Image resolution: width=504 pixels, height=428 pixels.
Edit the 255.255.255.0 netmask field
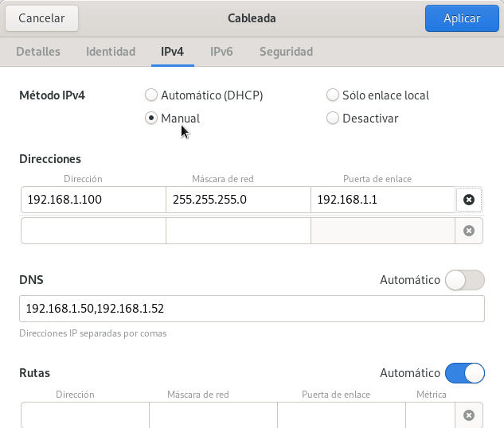point(238,200)
